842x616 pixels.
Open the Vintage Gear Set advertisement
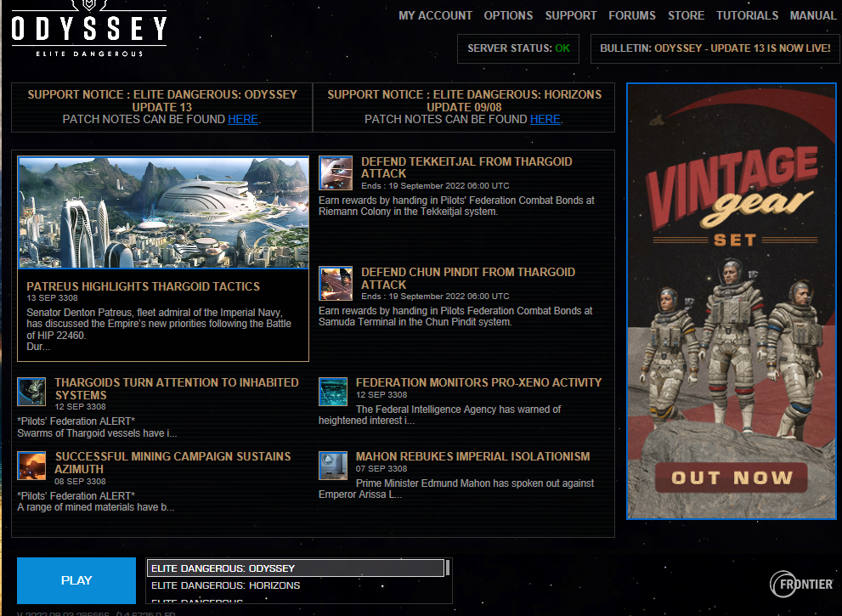(732, 302)
